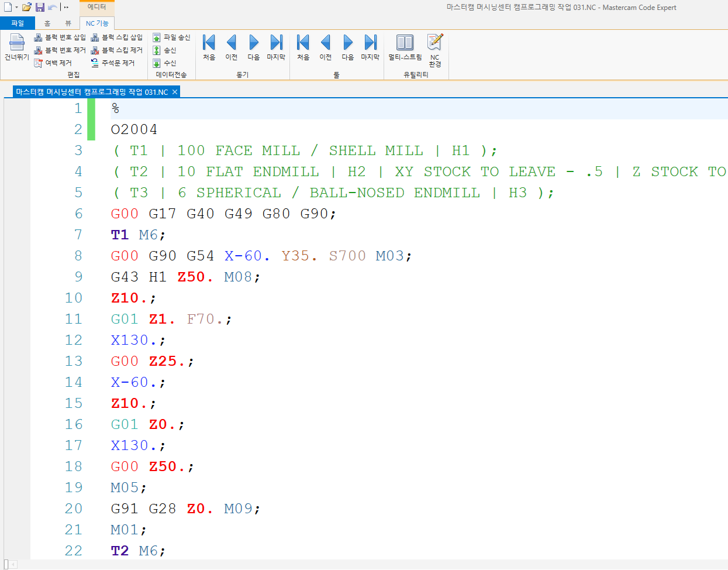Click the 건너뛰기 button
This screenshot has width=728, height=570.
click(17, 47)
